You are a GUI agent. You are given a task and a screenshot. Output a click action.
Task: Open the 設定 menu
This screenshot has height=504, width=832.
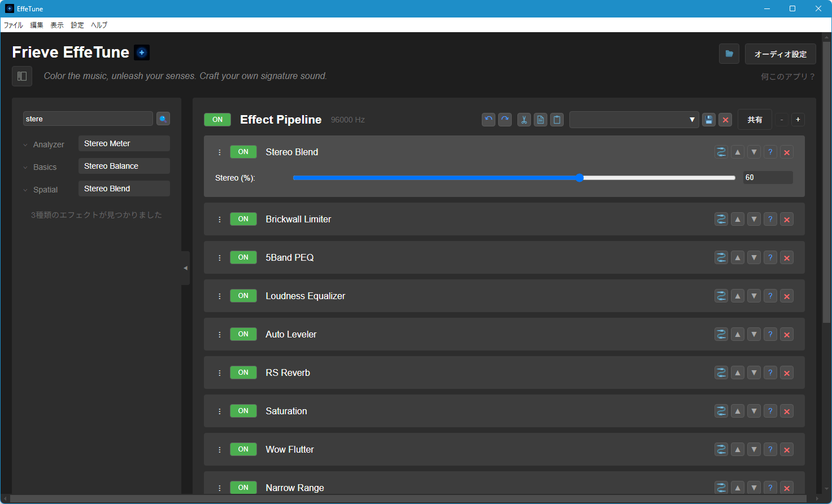coord(77,25)
